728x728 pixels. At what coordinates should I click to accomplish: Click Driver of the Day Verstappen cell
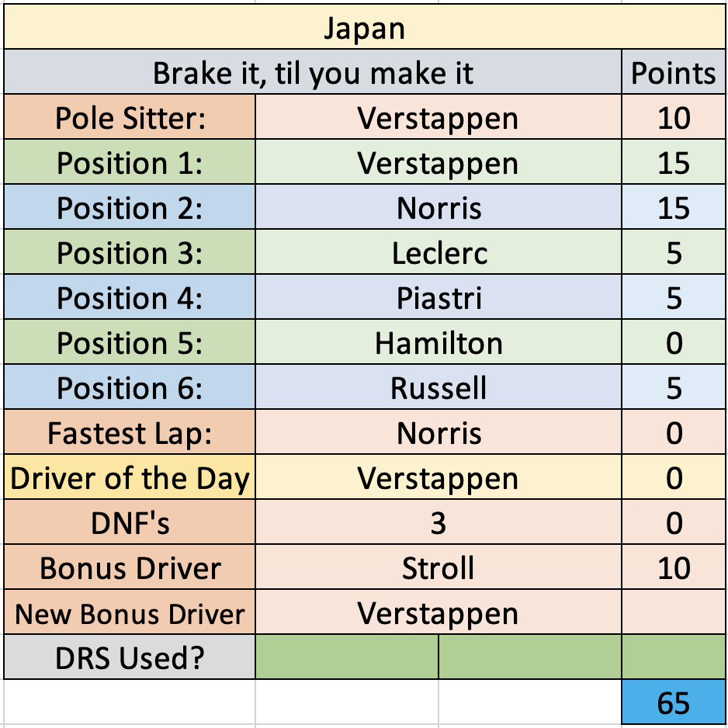tap(439, 477)
